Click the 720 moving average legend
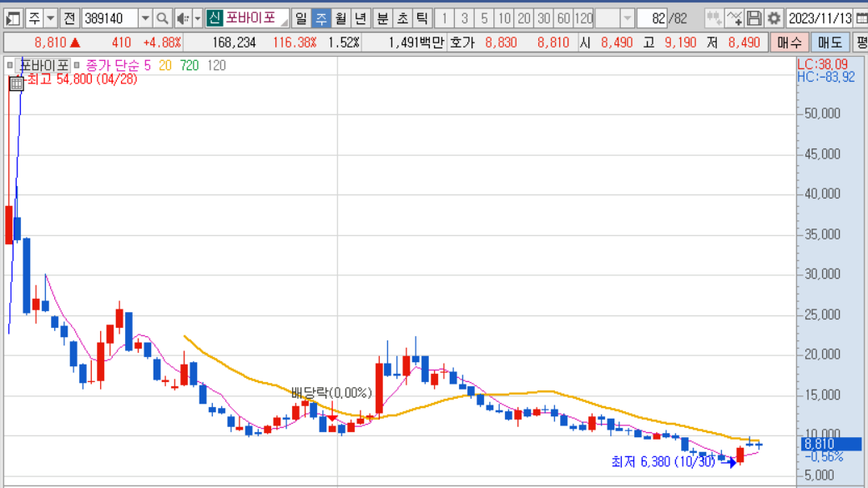This screenshot has width=868, height=488. click(x=189, y=65)
